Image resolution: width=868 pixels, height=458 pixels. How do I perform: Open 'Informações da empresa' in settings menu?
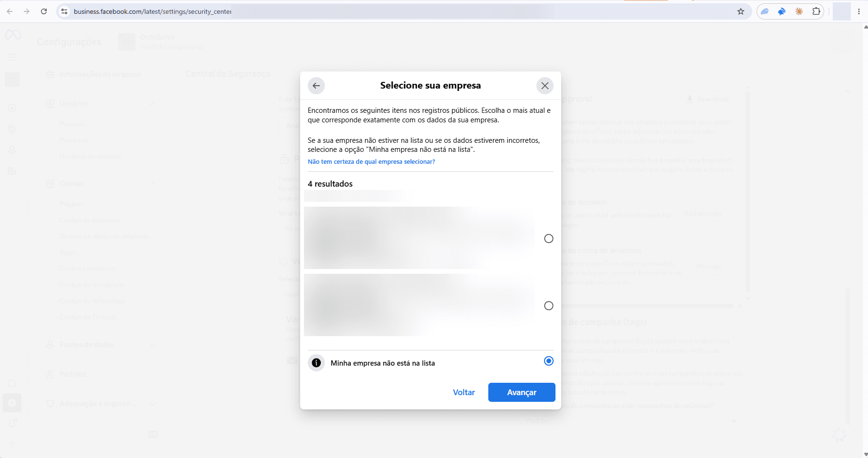[x=100, y=74]
